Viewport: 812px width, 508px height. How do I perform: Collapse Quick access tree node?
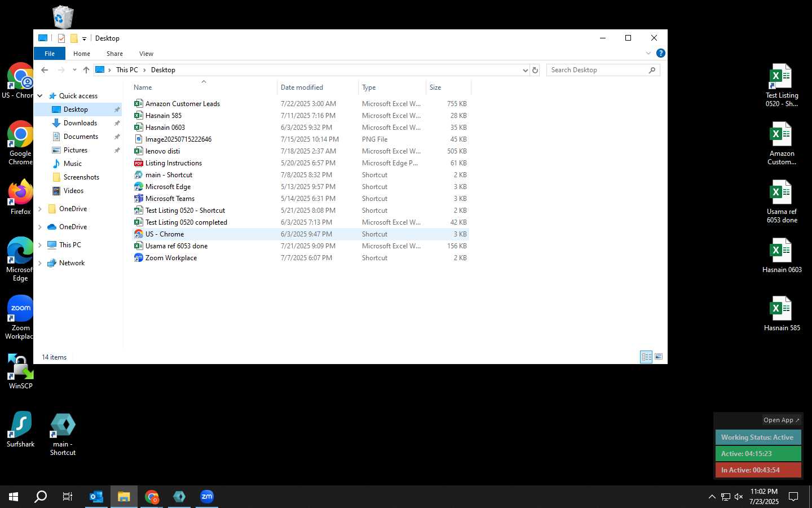tap(40, 96)
